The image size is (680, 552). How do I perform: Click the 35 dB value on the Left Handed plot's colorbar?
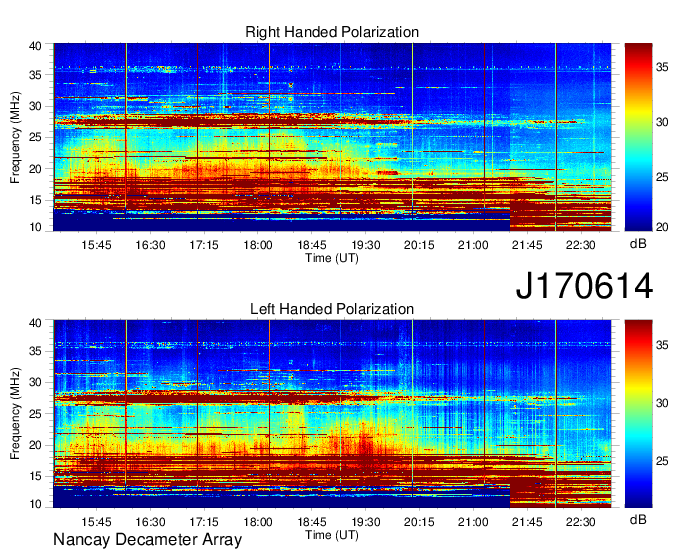[662, 345]
